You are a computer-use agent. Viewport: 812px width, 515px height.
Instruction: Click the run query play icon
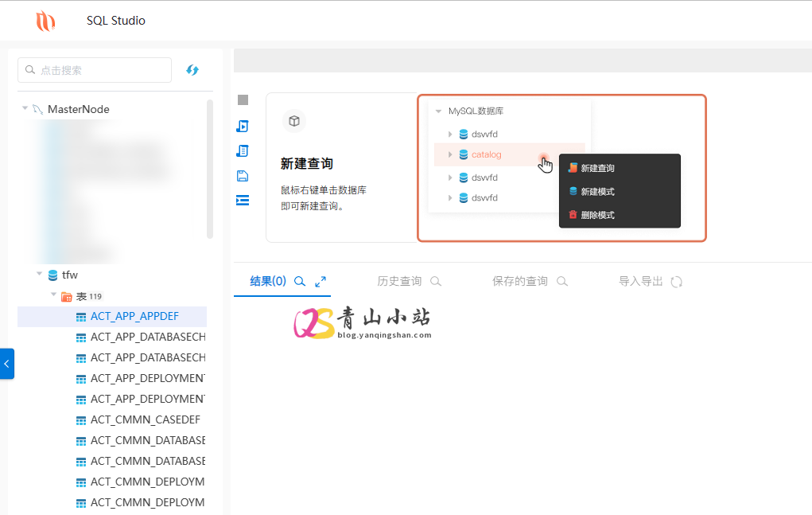(x=243, y=126)
